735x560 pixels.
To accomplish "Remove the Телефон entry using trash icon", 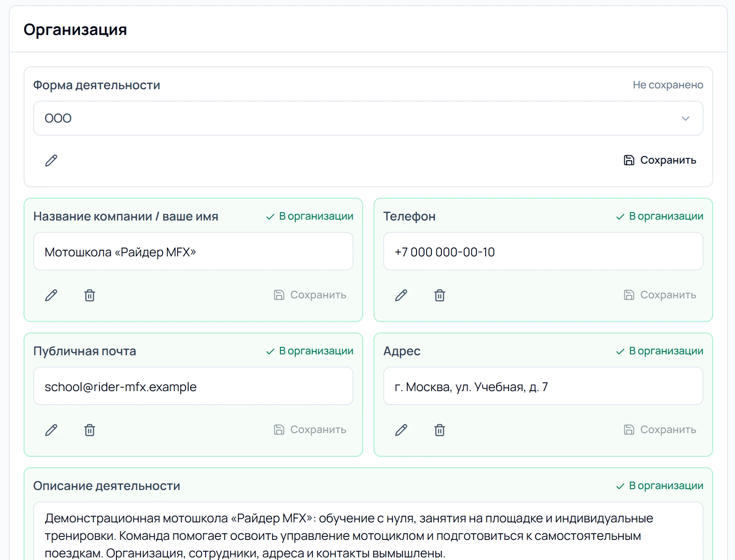I will pos(440,295).
